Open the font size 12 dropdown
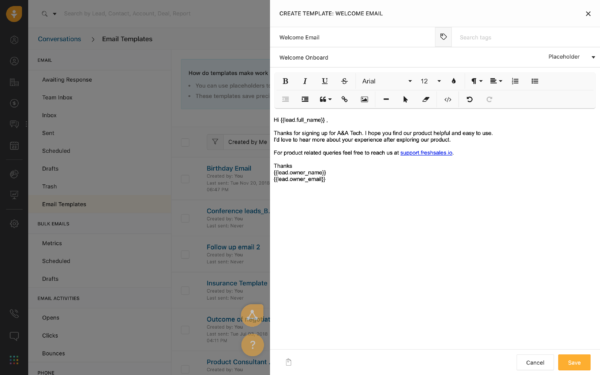 point(430,81)
